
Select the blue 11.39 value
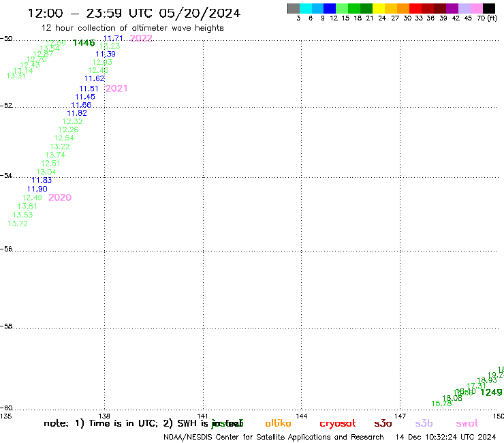106,54
